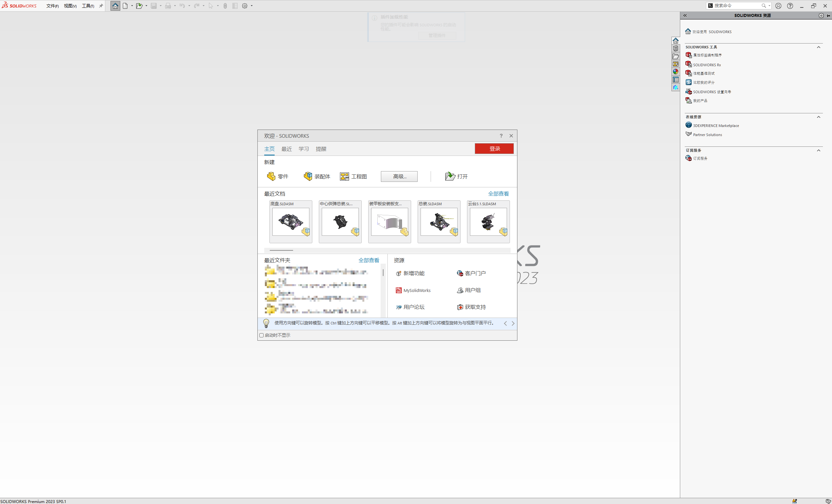Screen dimensions: 832x504
Task: Open 性能基准测试 benchmark tool
Action: click(700, 73)
